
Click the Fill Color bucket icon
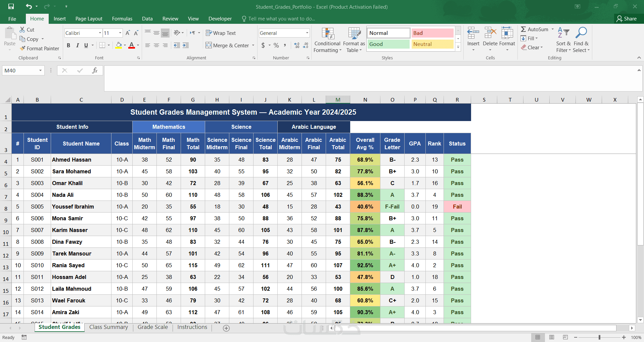tap(119, 45)
